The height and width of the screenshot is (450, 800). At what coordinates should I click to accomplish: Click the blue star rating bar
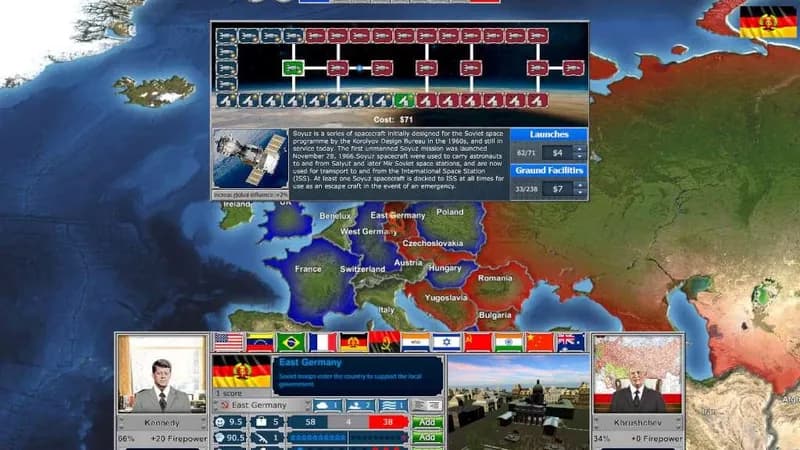coord(348,438)
